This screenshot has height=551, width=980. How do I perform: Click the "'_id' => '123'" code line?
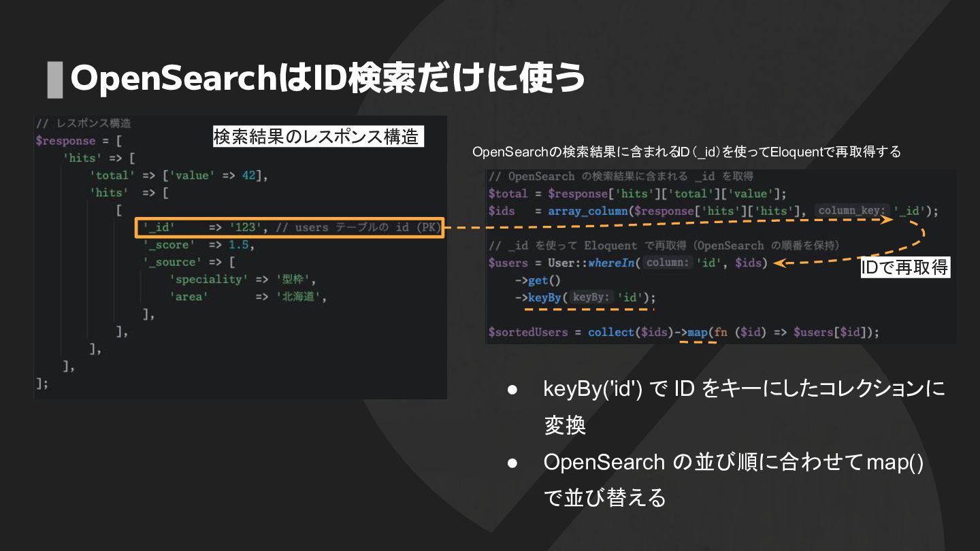coord(289,228)
